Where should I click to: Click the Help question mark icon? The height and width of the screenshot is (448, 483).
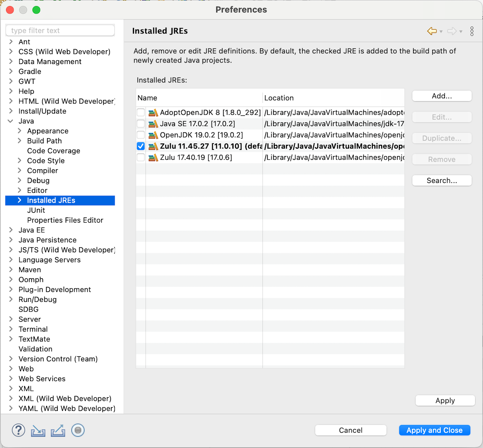[x=18, y=430]
